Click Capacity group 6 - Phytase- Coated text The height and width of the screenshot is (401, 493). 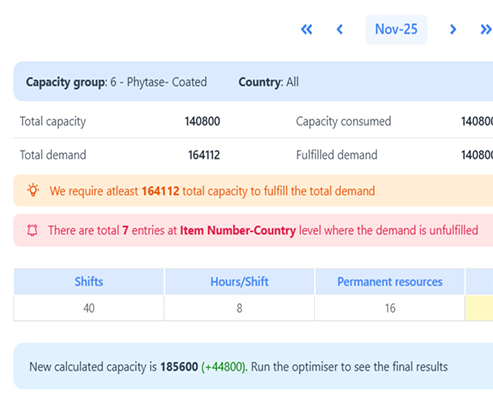tap(116, 82)
